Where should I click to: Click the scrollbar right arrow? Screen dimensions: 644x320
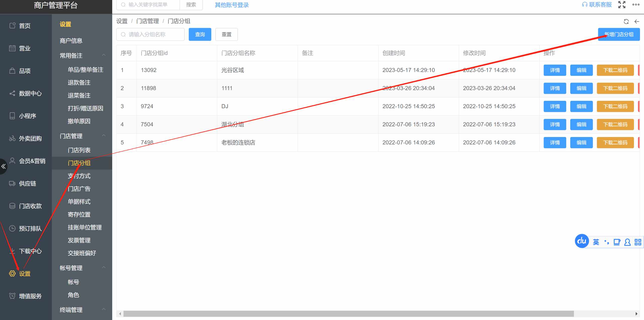tap(636, 313)
